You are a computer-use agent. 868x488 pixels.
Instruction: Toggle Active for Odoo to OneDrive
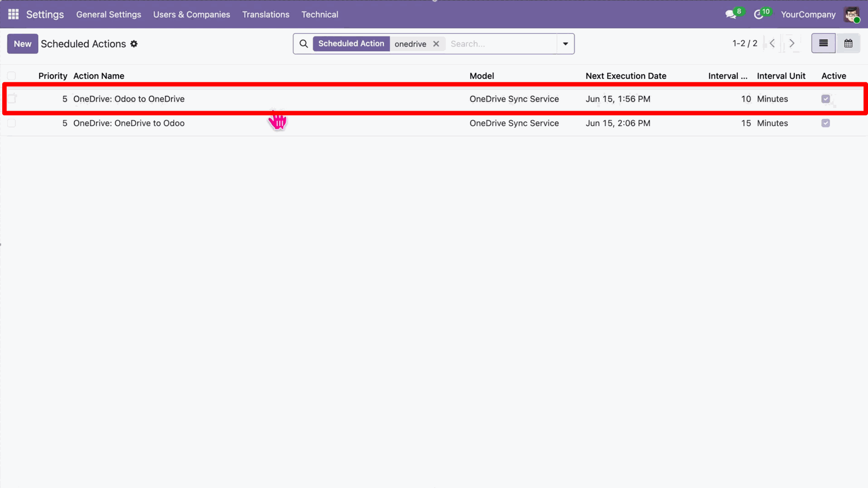point(826,99)
